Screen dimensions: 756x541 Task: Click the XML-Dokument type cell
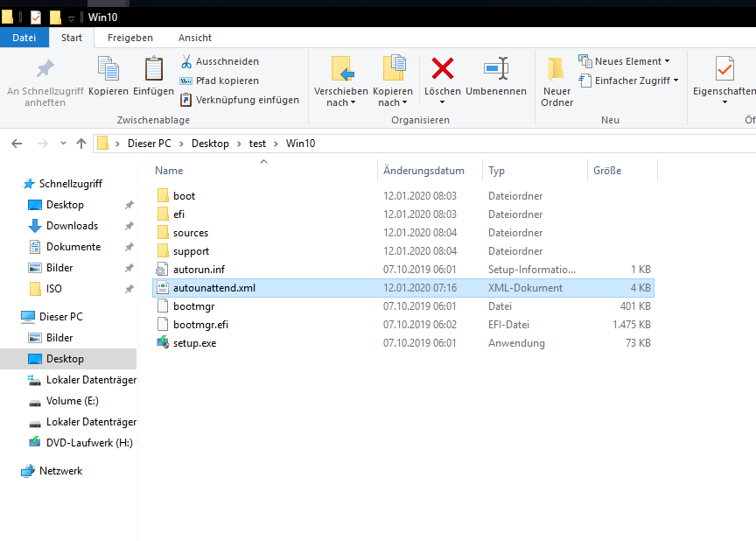tap(525, 288)
